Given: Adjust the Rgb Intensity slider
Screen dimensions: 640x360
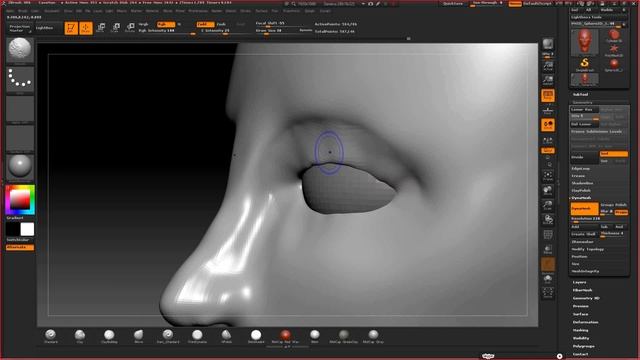Looking at the screenshot, I should pyautogui.click(x=167, y=31).
